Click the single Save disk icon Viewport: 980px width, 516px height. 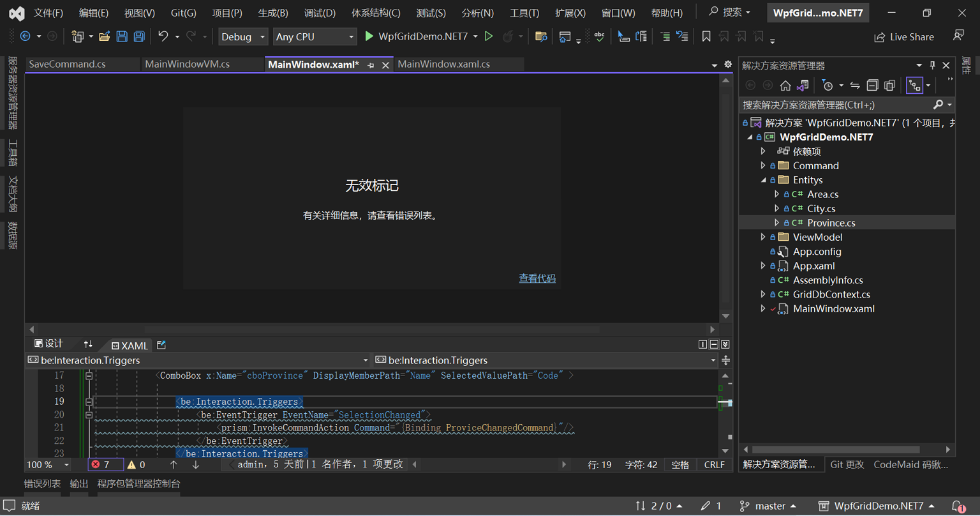(x=122, y=36)
